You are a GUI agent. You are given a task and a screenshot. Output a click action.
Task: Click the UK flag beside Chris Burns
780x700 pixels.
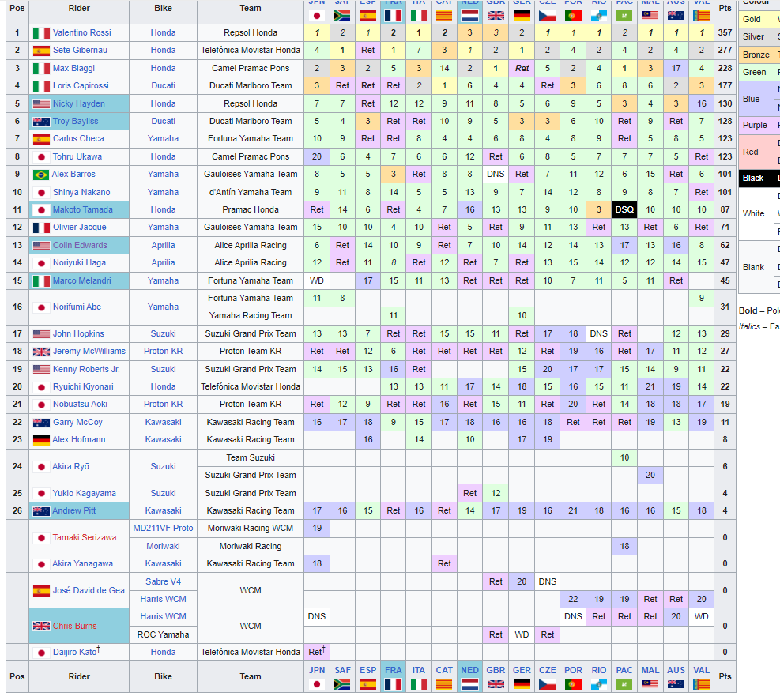point(41,626)
